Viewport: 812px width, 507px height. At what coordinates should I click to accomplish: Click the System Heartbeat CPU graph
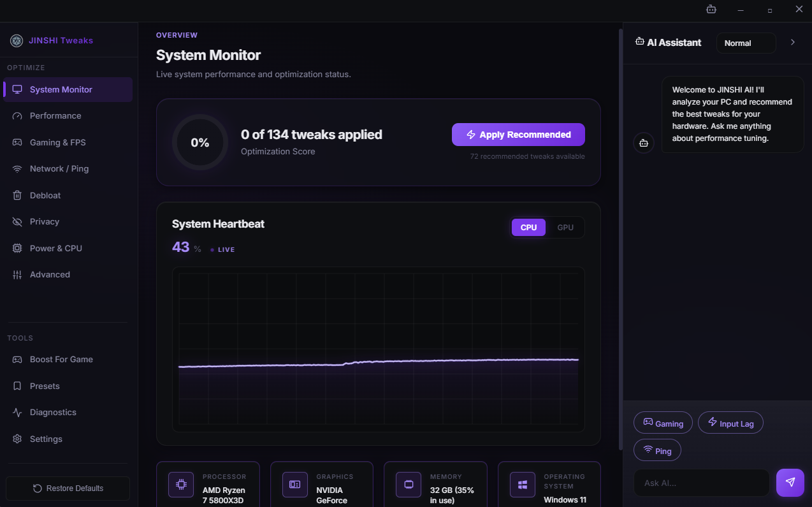379,349
